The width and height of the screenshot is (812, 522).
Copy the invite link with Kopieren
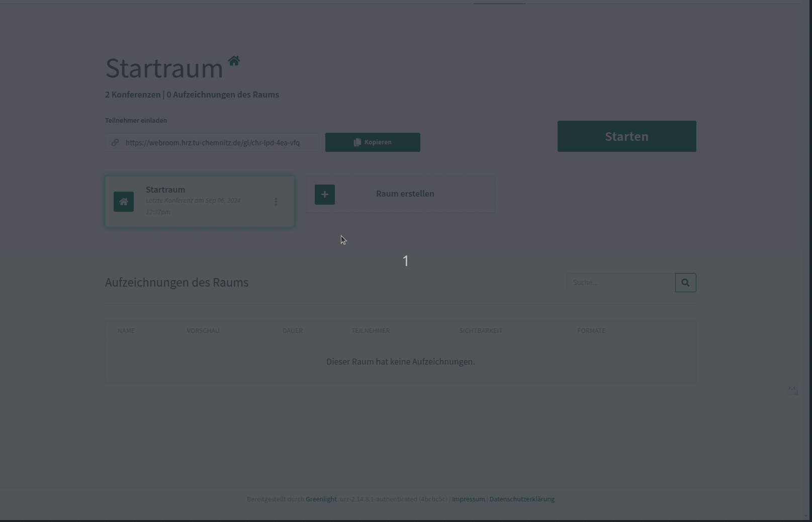(373, 142)
